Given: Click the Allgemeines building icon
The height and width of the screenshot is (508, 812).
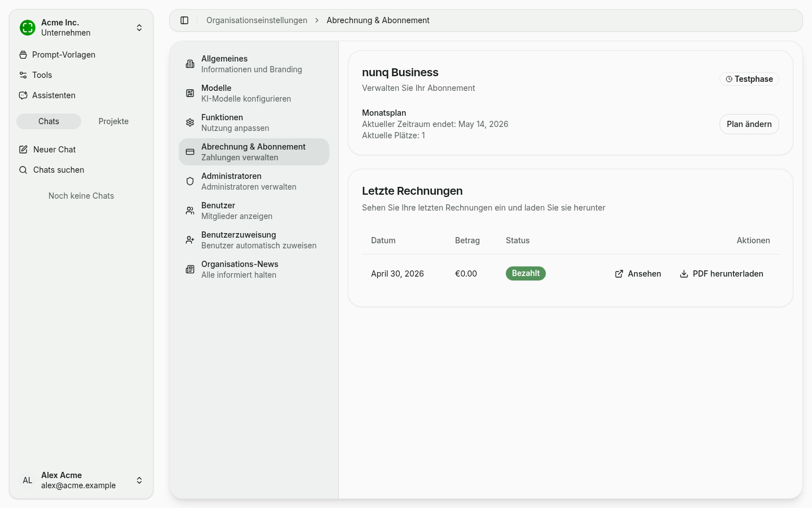Looking at the screenshot, I should pyautogui.click(x=190, y=64).
